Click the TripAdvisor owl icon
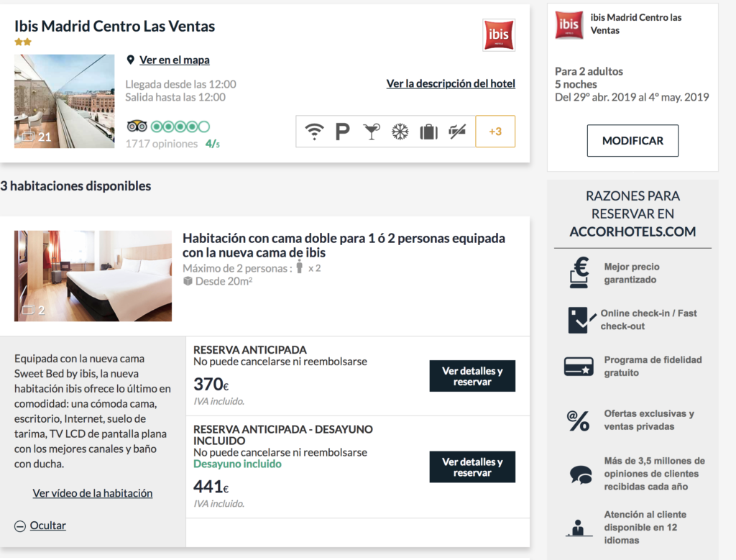Screen dimensions: 736x560 tap(137, 127)
